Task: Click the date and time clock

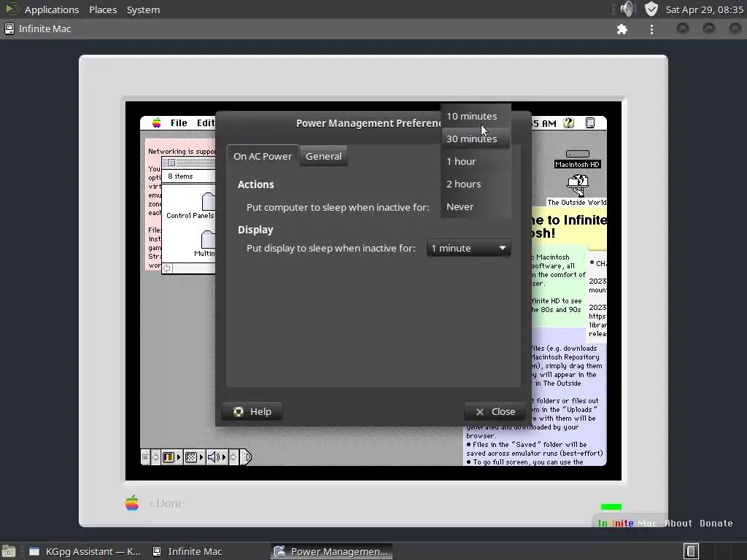Action: click(x=704, y=9)
